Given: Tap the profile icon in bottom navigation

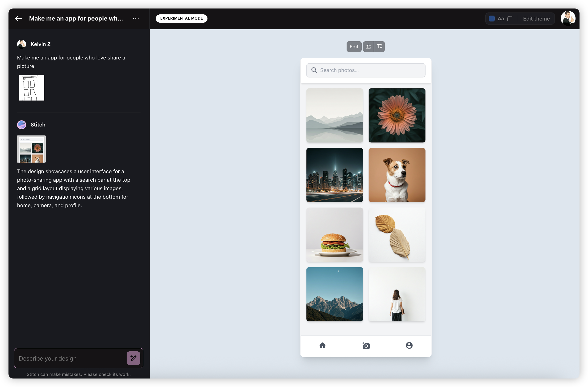Looking at the screenshot, I should tap(409, 345).
